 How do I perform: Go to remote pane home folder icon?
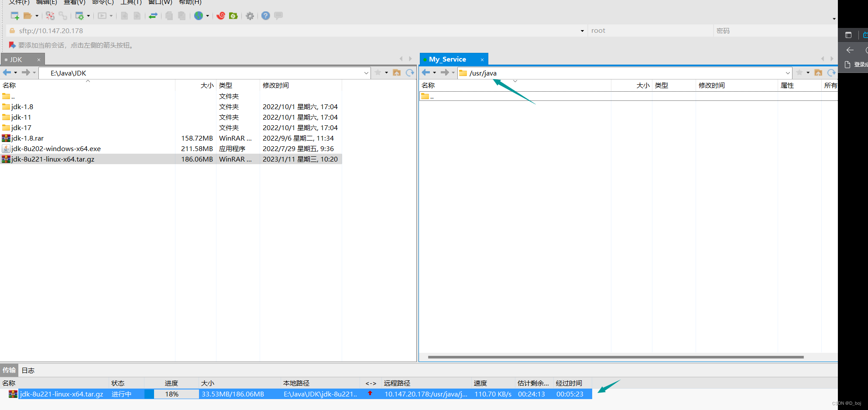pyautogui.click(x=818, y=72)
